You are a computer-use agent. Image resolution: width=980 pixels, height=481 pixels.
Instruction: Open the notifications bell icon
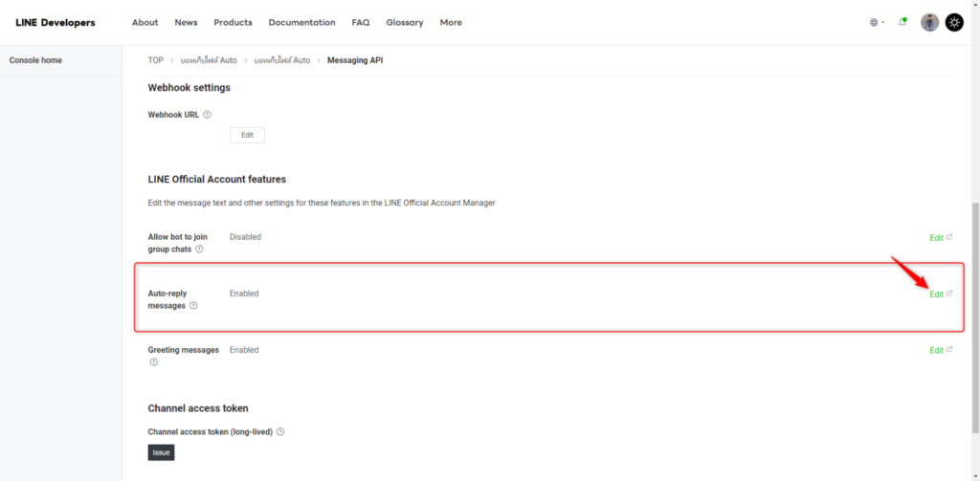point(902,22)
